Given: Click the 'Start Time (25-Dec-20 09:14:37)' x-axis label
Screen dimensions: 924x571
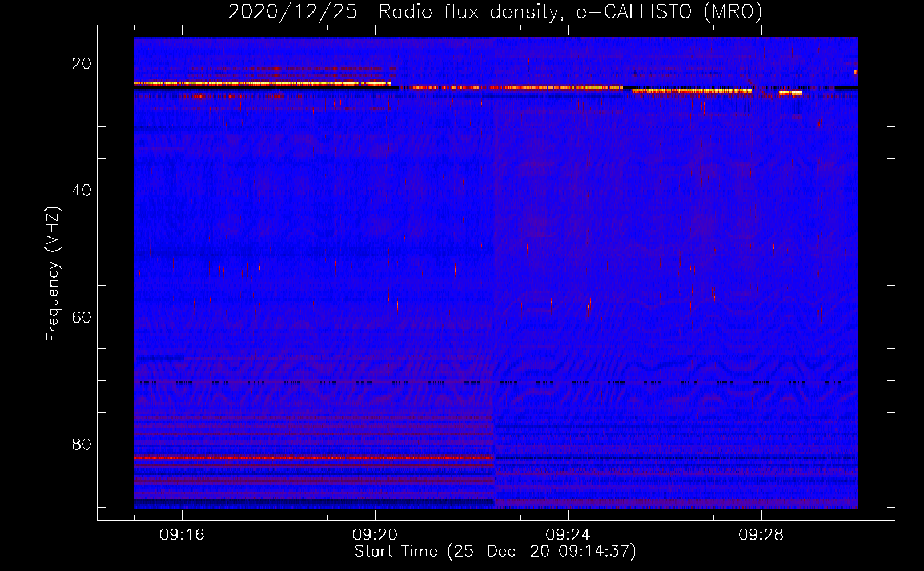Looking at the screenshot, I should click(x=495, y=552).
